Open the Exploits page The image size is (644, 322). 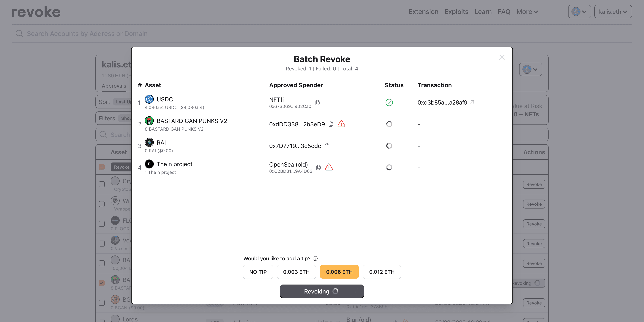pyautogui.click(x=456, y=12)
